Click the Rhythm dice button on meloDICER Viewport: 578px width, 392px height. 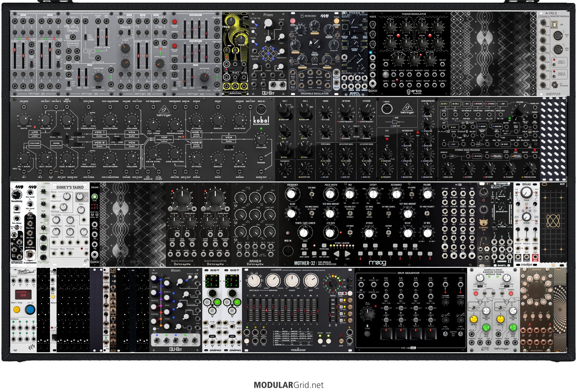tap(320, 341)
